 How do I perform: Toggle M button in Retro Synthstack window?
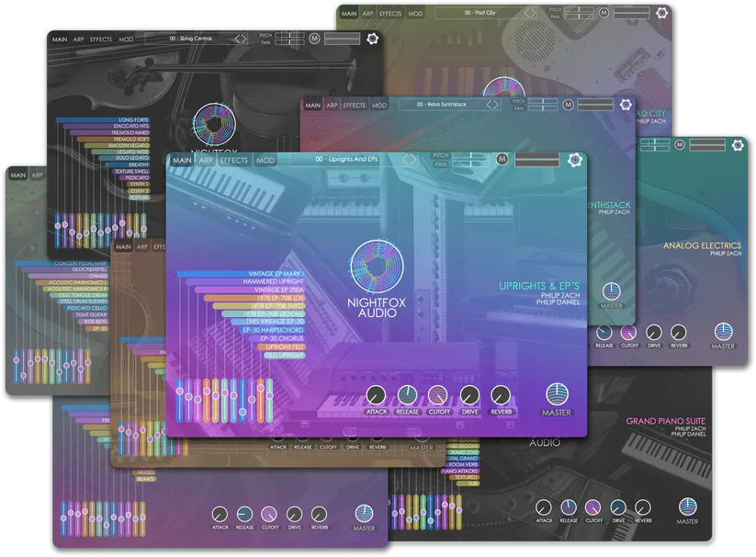click(x=568, y=104)
